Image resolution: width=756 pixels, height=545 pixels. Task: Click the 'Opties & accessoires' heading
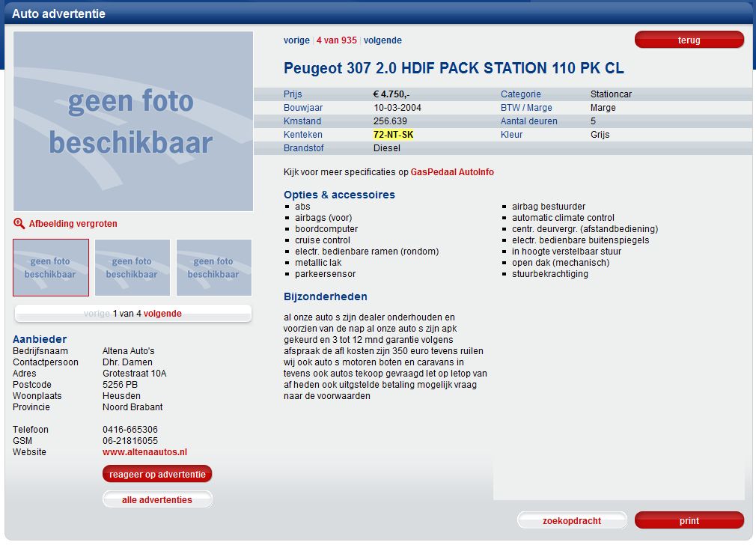tap(339, 195)
